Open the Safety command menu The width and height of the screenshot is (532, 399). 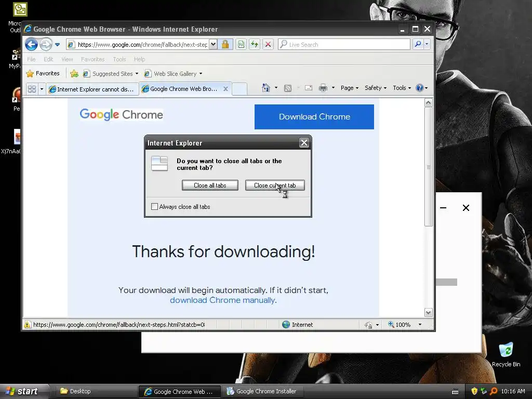(375, 88)
